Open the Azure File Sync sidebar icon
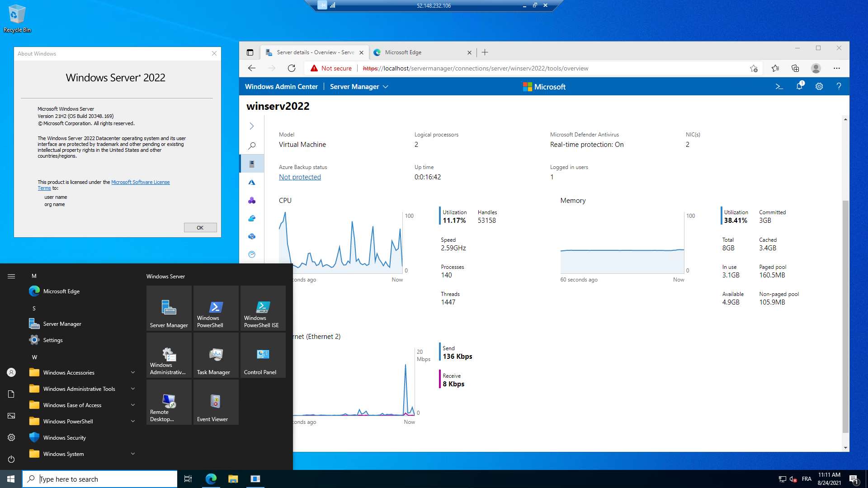The image size is (868, 488). coord(252,236)
